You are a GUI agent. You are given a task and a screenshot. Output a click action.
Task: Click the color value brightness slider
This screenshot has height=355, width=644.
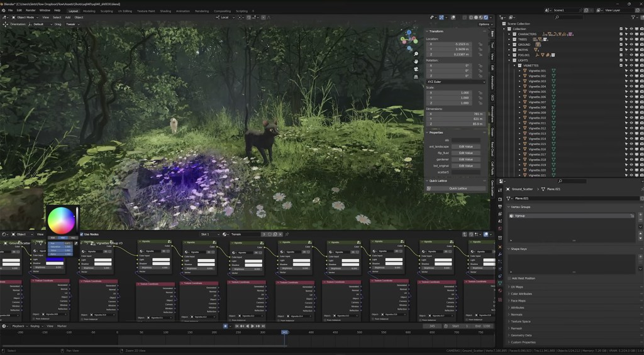tap(77, 221)
